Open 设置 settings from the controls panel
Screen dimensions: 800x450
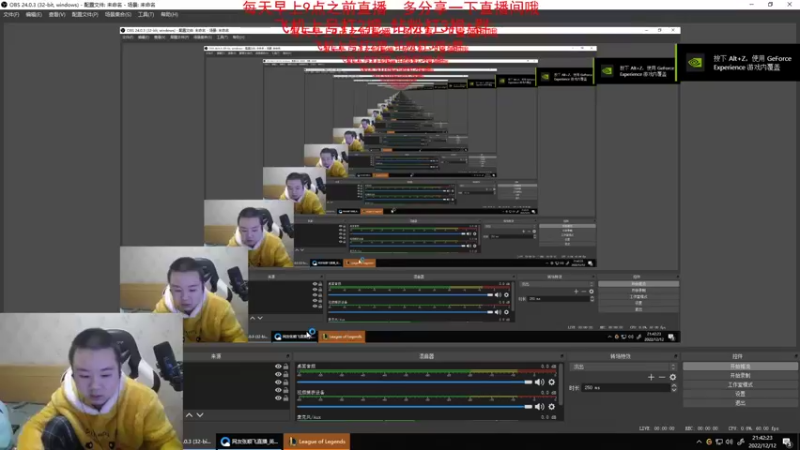(x=740, y=394)
